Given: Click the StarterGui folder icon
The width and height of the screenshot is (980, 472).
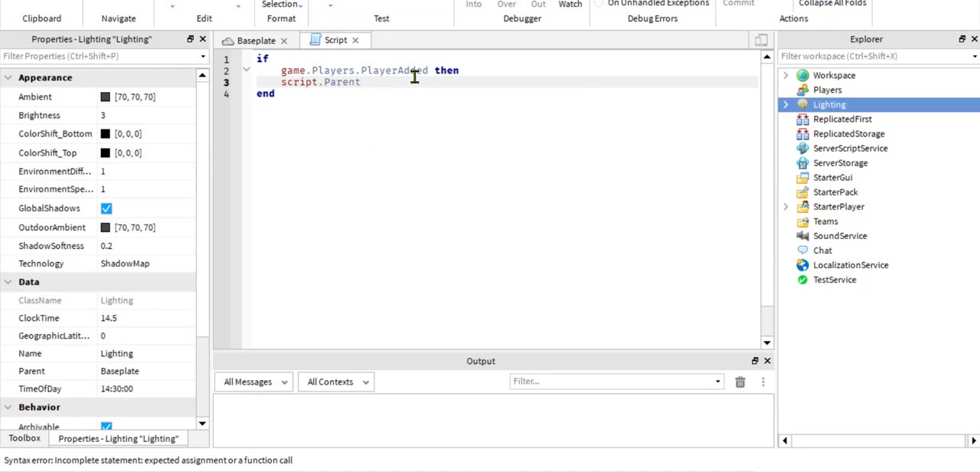Looking at the screenshot, I should pyautogui.click(x=802, y=177).
